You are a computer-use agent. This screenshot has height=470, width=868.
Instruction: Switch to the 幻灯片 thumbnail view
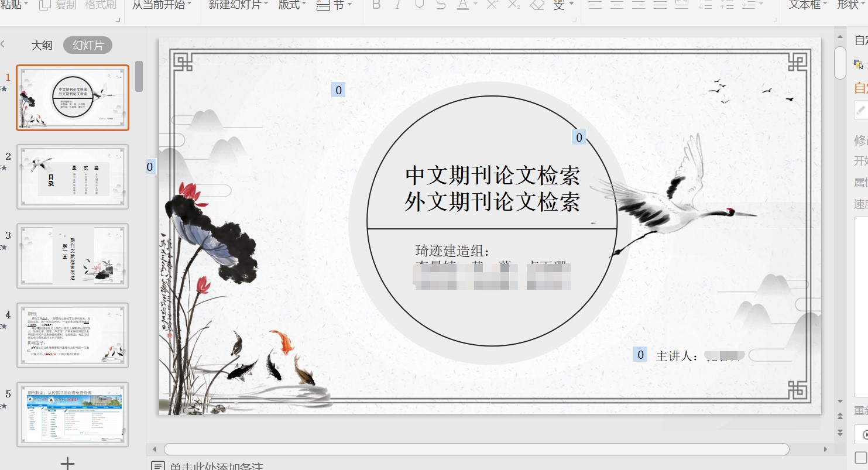pos(88,45)
